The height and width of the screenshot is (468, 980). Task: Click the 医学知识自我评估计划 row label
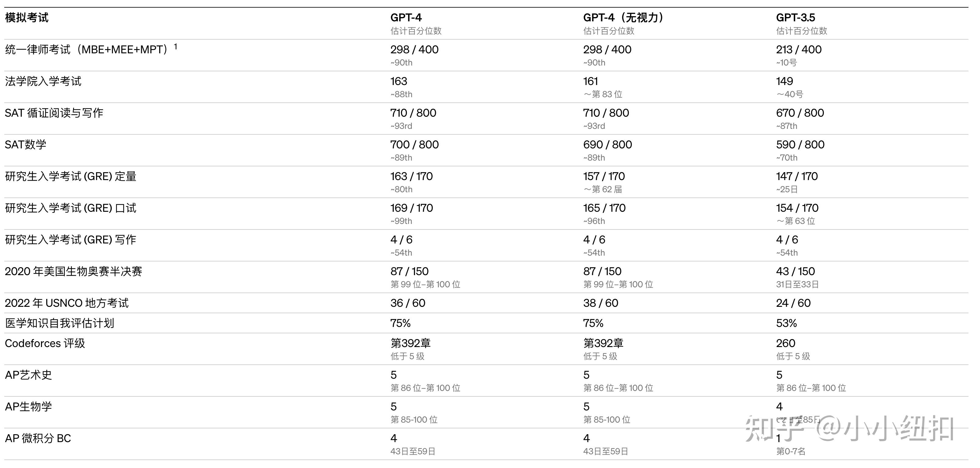(59, 323)
